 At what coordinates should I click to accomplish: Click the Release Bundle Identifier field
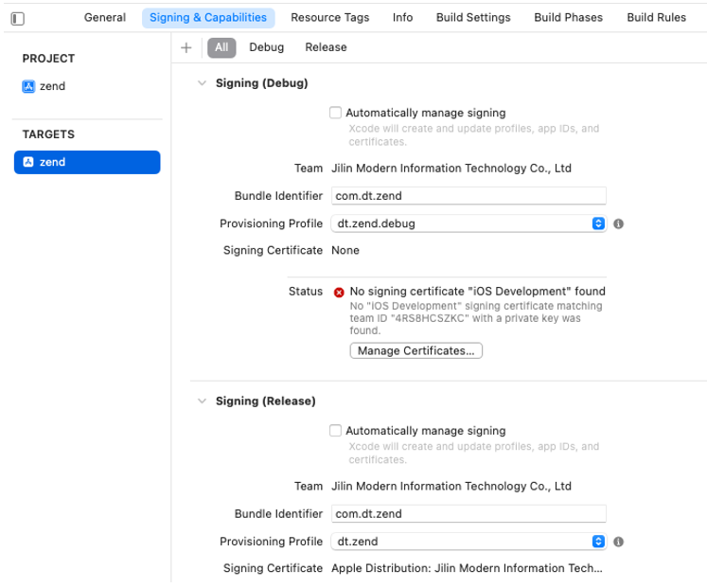[x=468, y=514]
